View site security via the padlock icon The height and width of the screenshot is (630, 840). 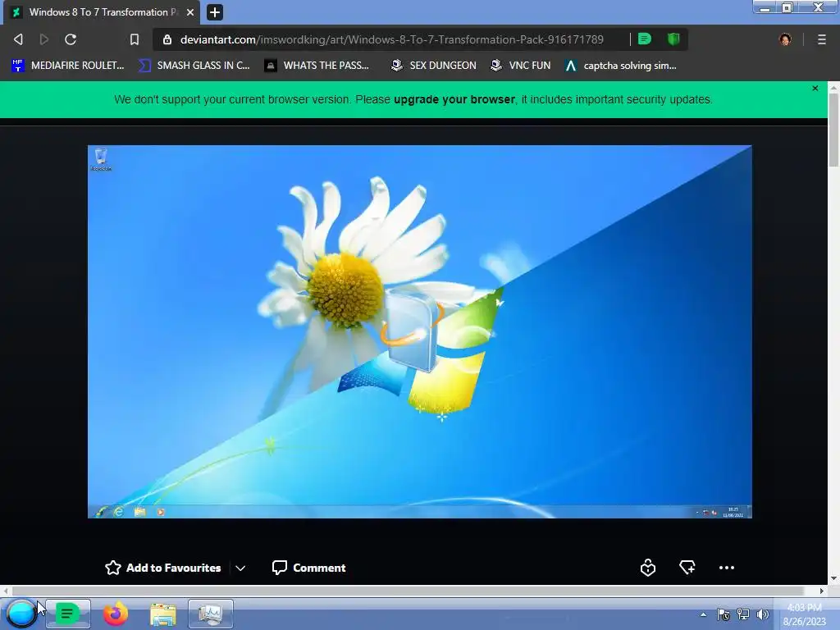coord(167,39)
